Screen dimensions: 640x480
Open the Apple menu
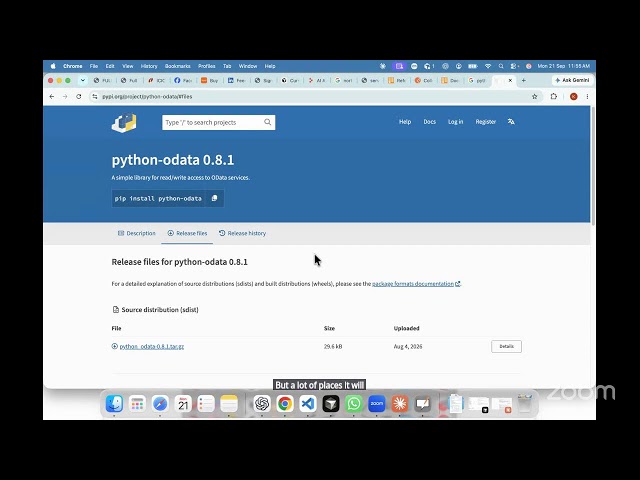click(53, 66)
